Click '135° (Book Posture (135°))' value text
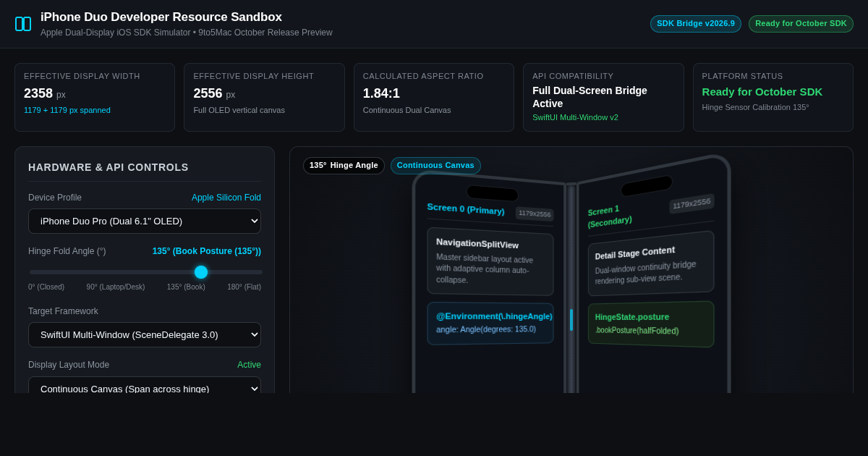This screenshot has width=868, height=456. pos(207,251)
